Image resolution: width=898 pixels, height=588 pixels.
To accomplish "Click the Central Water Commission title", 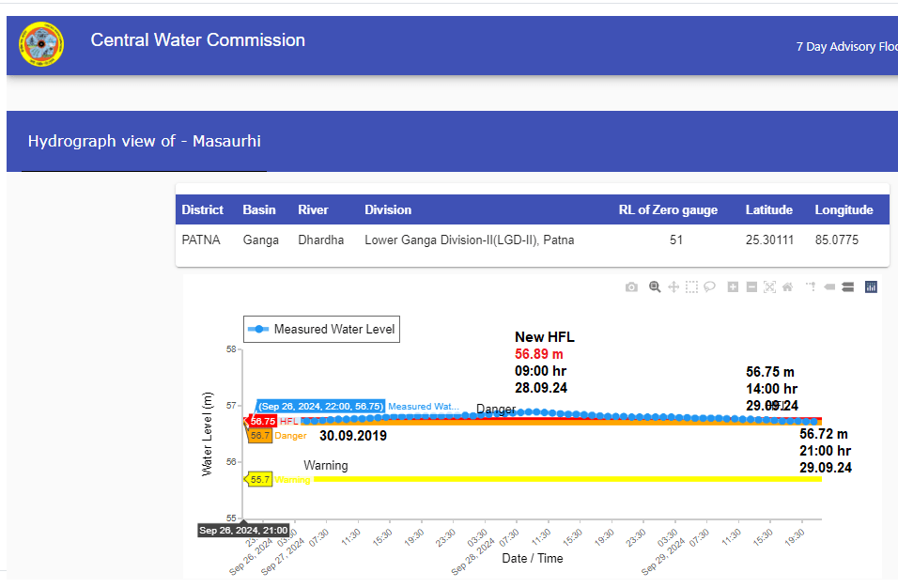I will pyautogui.click(x=197, y=40).
